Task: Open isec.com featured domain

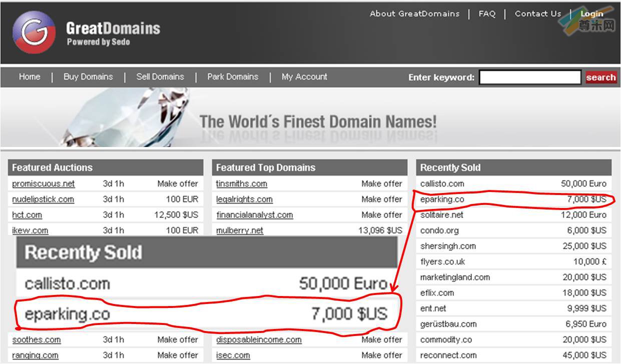Action: pyautogui.click(x=233, y=355)
